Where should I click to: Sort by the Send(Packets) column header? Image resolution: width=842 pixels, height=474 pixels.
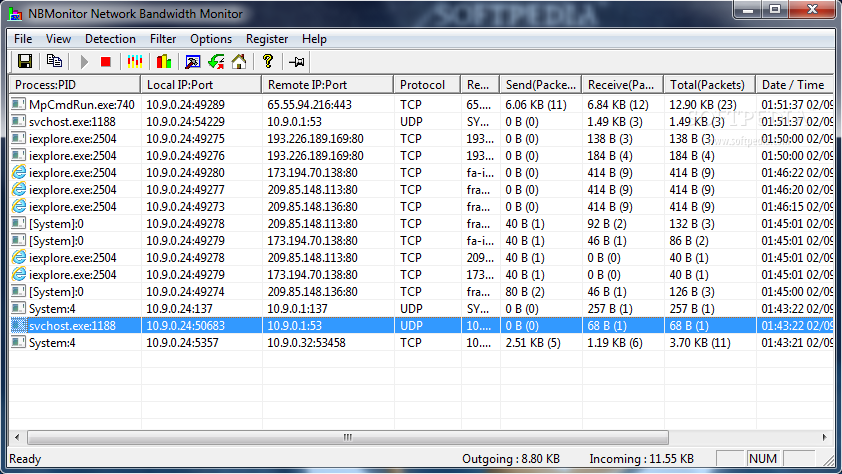point(540,85)
